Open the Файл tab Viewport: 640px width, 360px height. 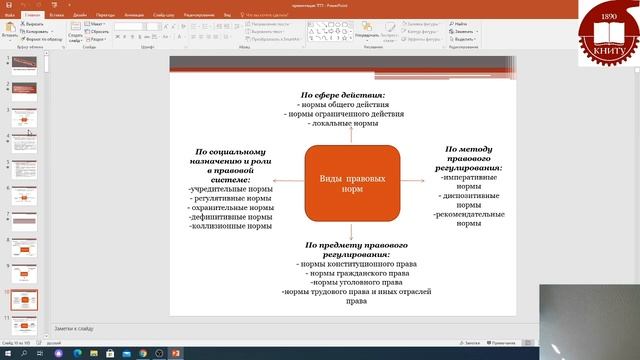pyautogui.click(x=9, y=15)
